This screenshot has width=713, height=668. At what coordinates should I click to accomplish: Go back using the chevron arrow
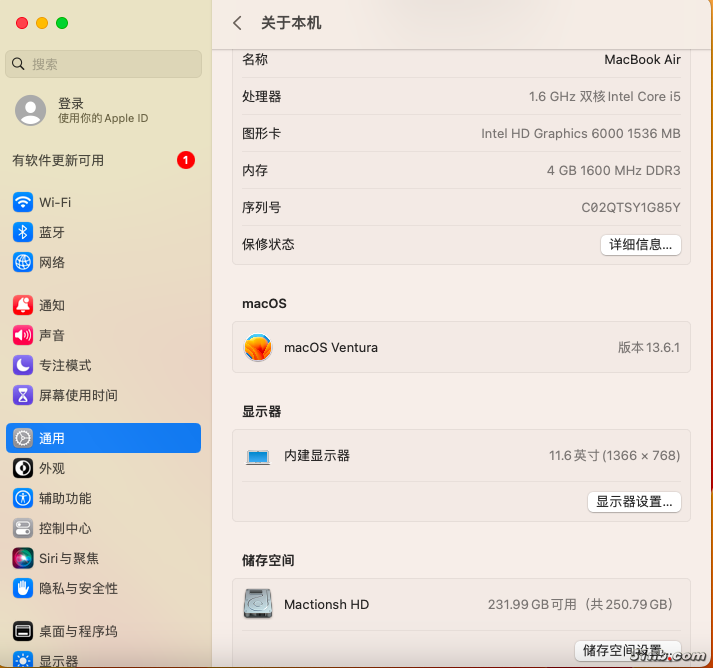coord(237,23)
